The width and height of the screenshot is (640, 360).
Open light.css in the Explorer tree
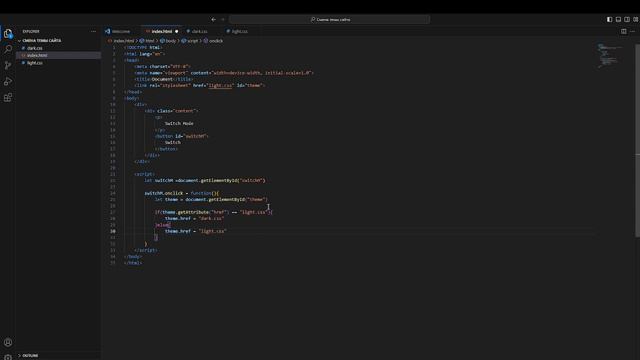click(x=35, y=63)
